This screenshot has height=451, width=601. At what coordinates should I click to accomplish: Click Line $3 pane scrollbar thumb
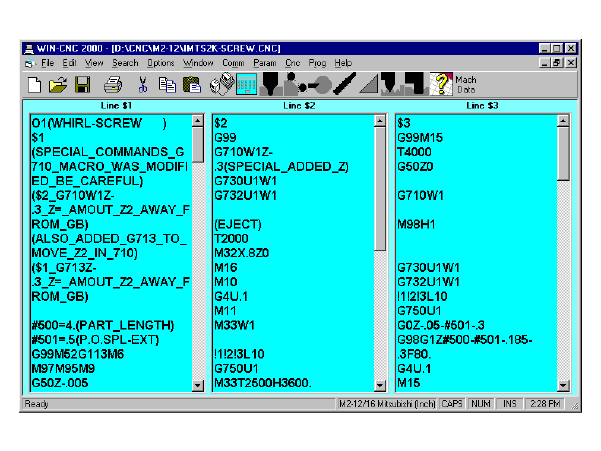pyautogui.click(x=564, y=150)
